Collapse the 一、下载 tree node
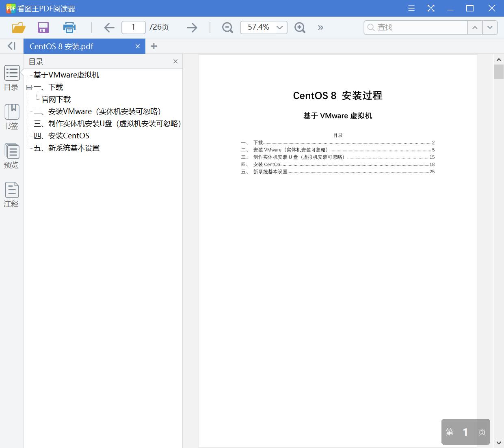The height and width of the screenshot is (448, 504). 29,87
